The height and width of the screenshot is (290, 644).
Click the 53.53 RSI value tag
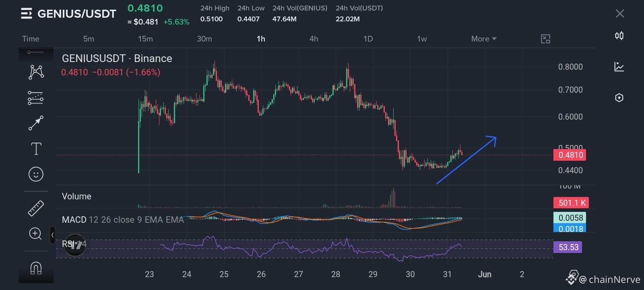click(x=568, y=247)
